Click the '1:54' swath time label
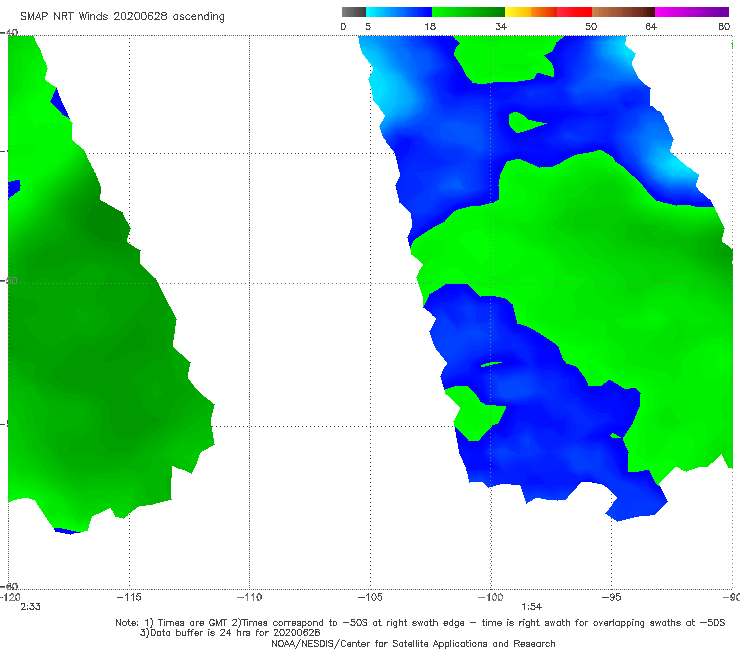 [x=531, y=607]
